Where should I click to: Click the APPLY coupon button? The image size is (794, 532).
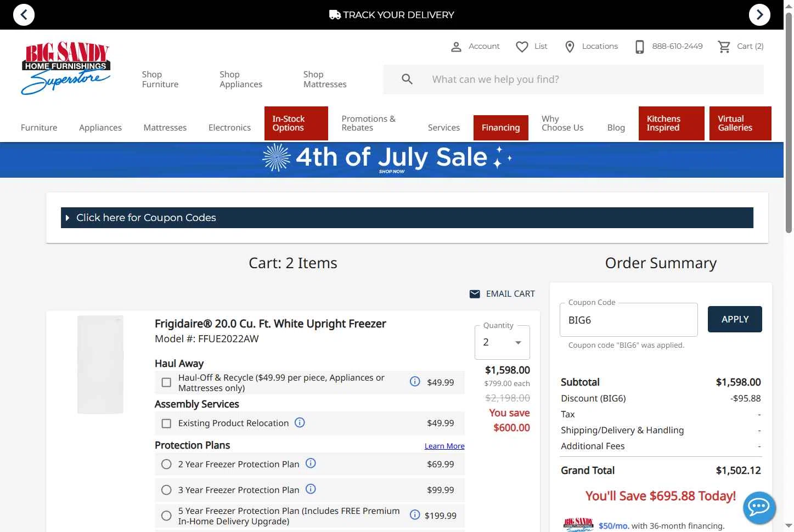point(735,319)
